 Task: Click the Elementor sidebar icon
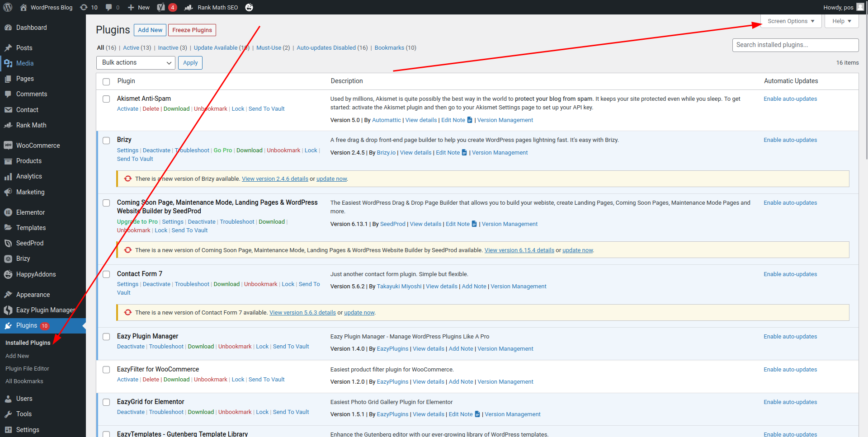pyautogui.click(x=8, y=212)
